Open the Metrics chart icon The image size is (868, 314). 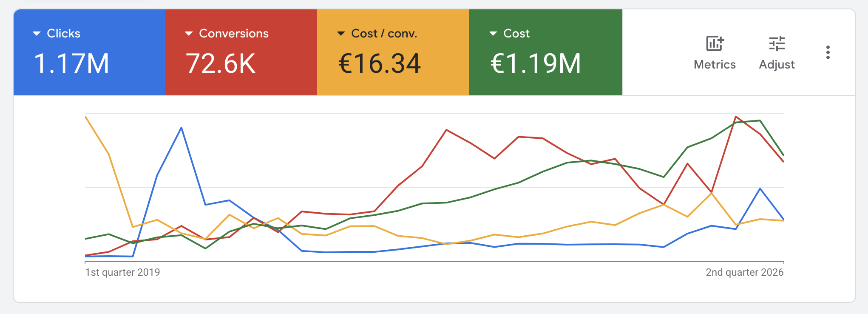715,43
